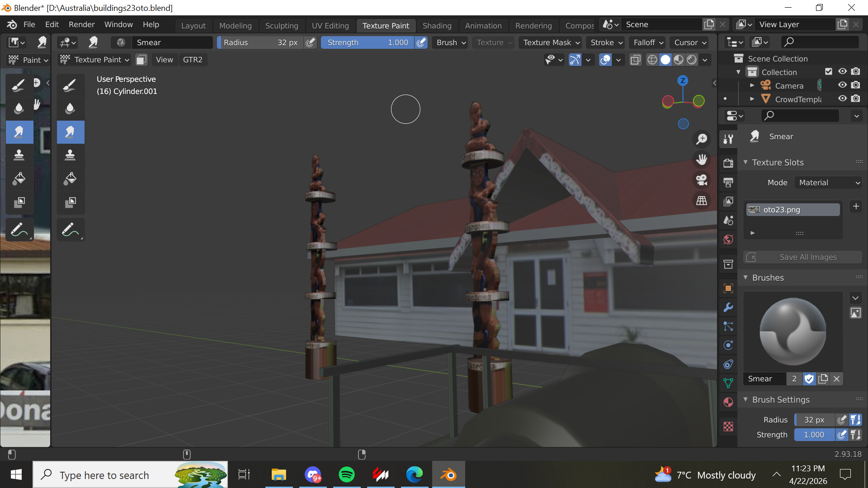Open the Render properties tab
Image resolution: width=868 pixels, height=488 pixels.
coord(728,163)
